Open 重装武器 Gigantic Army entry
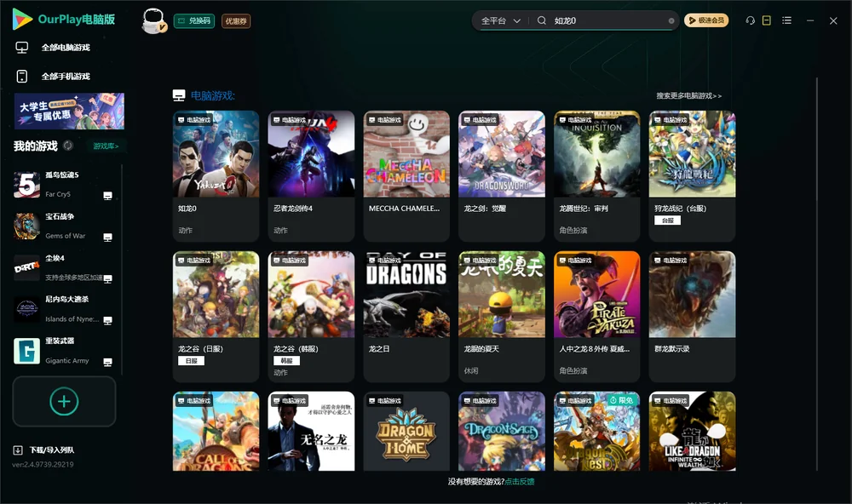 64,351
